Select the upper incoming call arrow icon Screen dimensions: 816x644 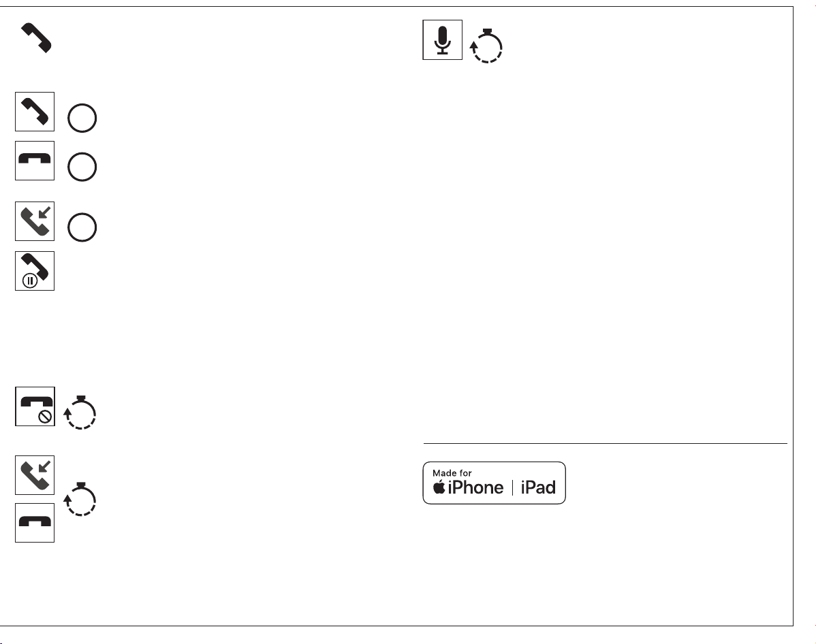[x=35, y=221]
